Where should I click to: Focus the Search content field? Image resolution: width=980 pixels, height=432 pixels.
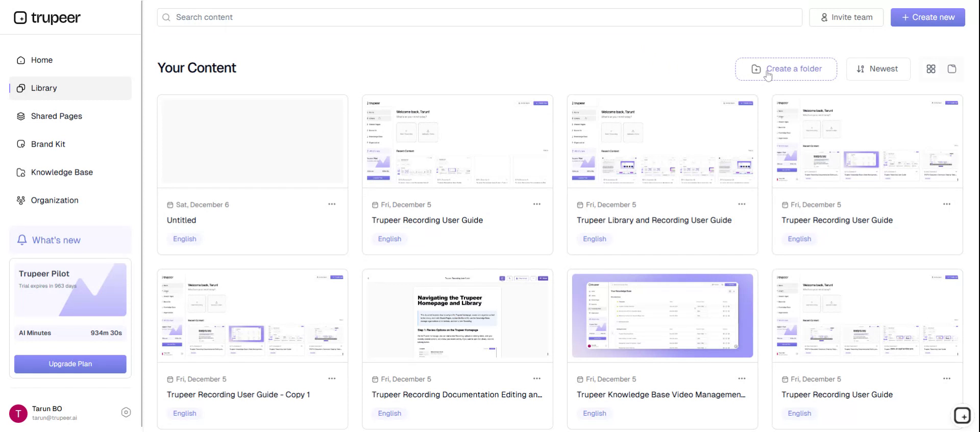pos(480,17)
